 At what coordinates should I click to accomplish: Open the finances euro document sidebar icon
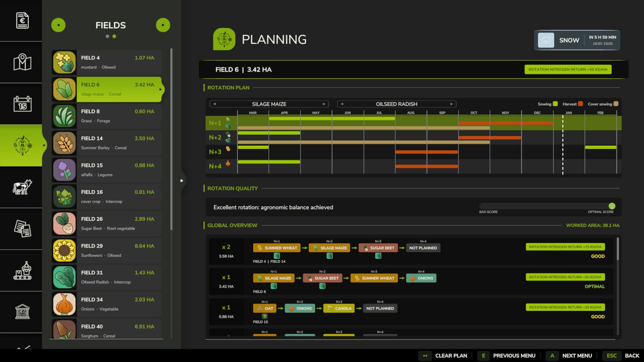click(22, 21)
